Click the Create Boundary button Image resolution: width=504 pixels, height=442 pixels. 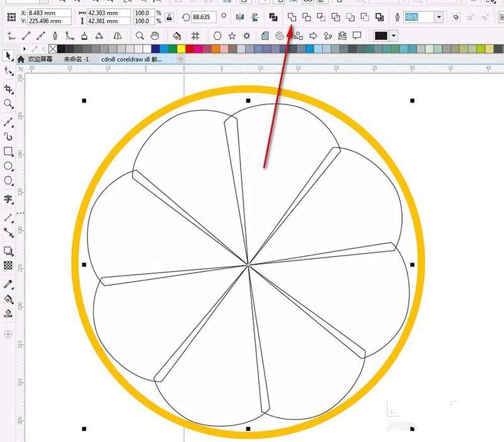[x=380, y=17]
